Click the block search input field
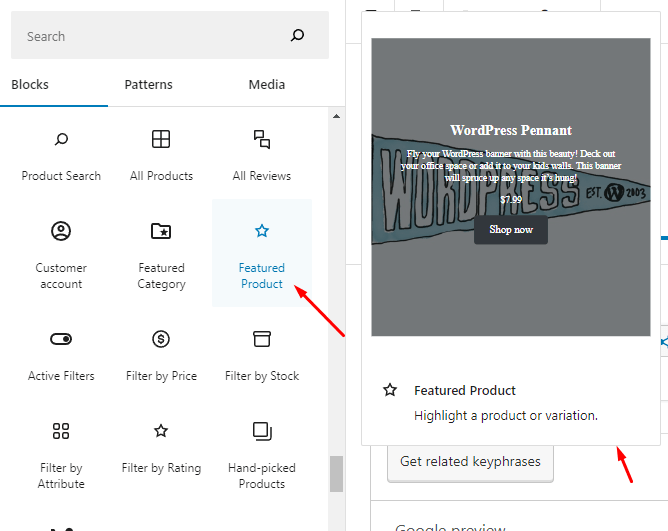The height and width of the screenshot is (531, 668). point(170,35)
